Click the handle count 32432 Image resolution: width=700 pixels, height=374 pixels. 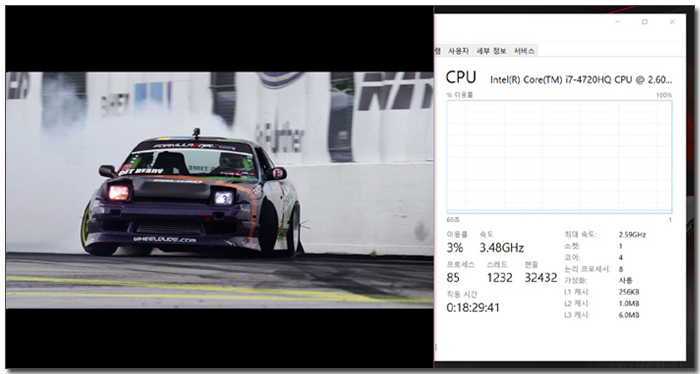coord(541,278)
